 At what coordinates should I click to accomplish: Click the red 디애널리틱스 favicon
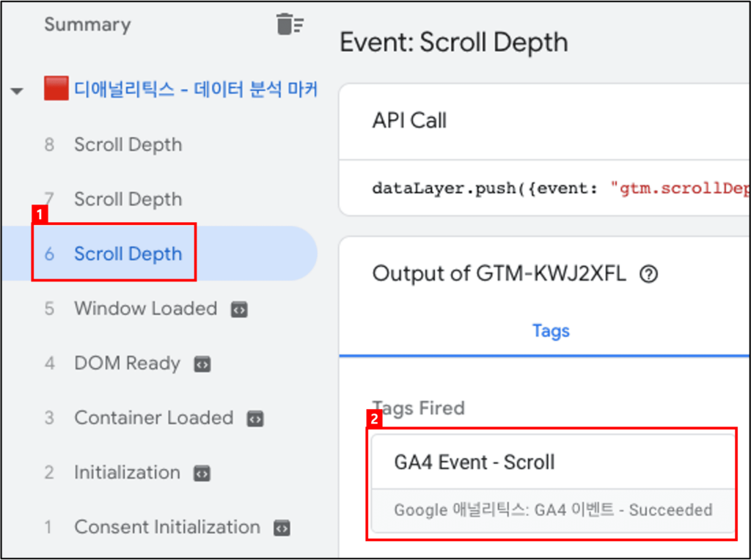[x=56, y=89]
